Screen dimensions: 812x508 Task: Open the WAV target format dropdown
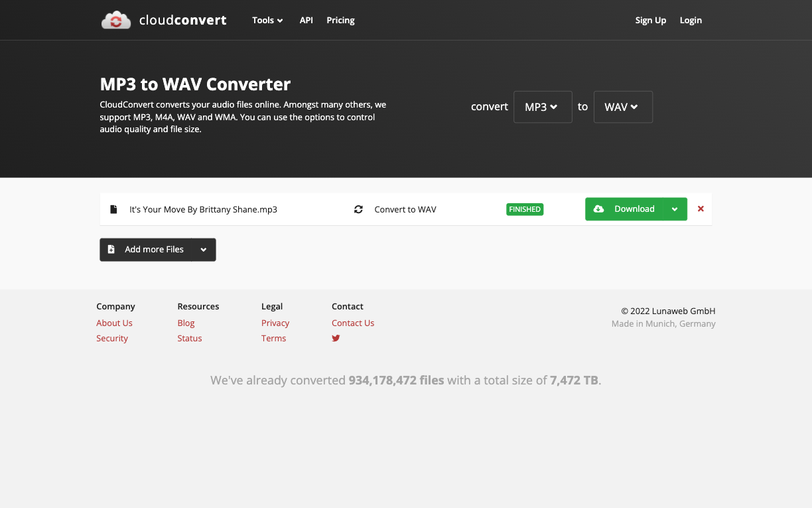coord(623,107)
